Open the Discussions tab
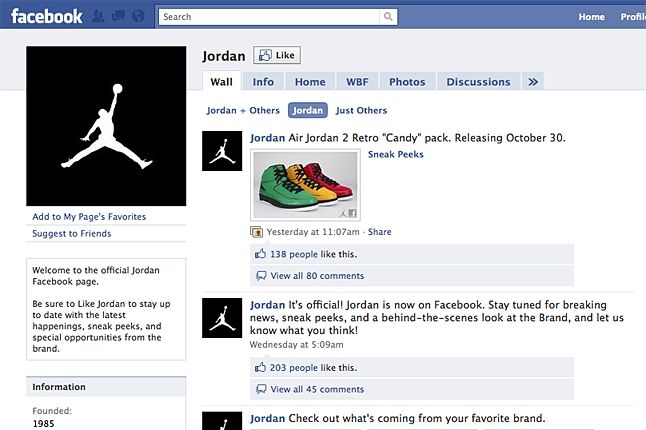Screen dimensions: 646x430 pos(478,82)
